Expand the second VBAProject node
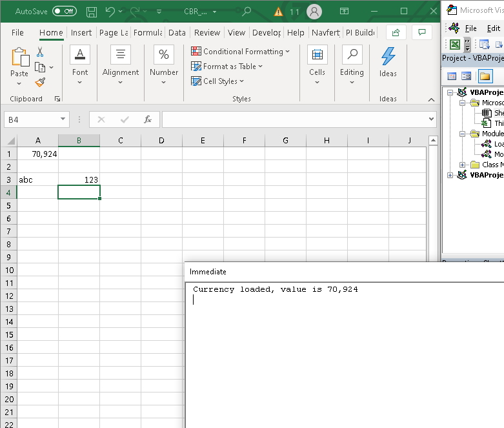This screenshot has width=504, height=428. [450, 175]
